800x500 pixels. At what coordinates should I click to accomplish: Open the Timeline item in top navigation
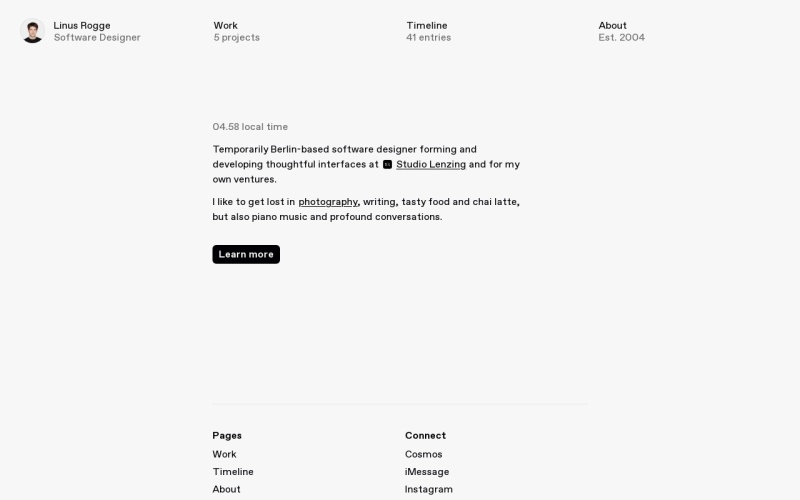click(426, 25)
